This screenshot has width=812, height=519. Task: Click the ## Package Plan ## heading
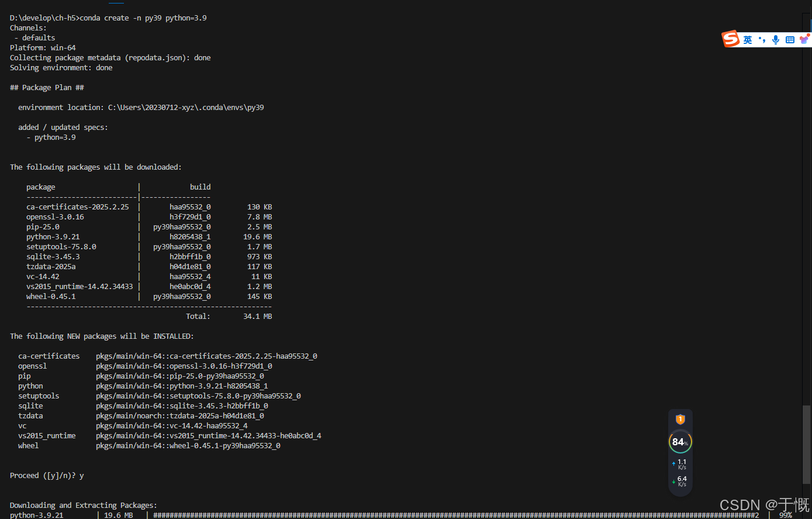click(47, 88)
